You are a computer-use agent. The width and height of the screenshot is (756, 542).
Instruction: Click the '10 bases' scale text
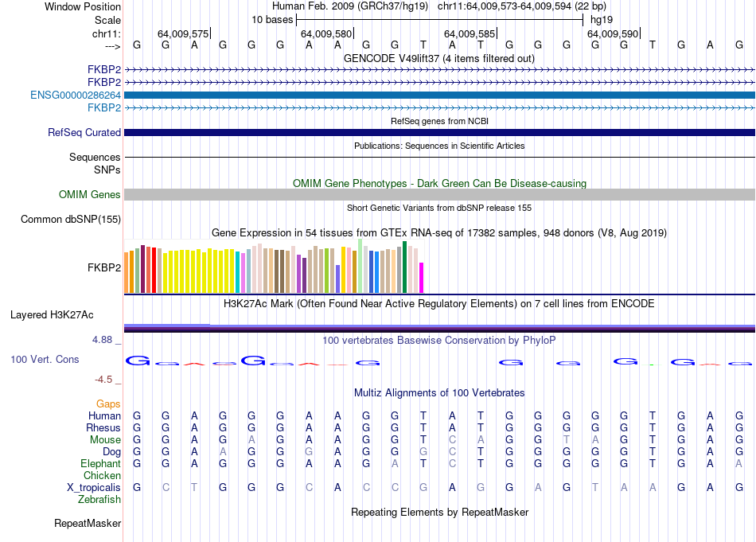[272, 20]
